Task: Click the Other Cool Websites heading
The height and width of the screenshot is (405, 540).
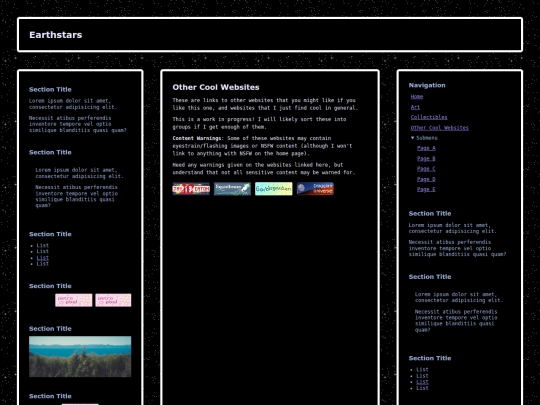Action: pos(216,87)
